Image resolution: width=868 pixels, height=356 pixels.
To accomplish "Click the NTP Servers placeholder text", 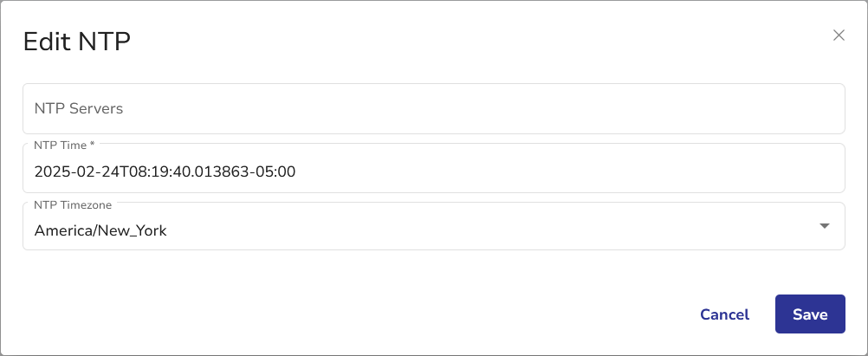I will click(x=79, y=109).
